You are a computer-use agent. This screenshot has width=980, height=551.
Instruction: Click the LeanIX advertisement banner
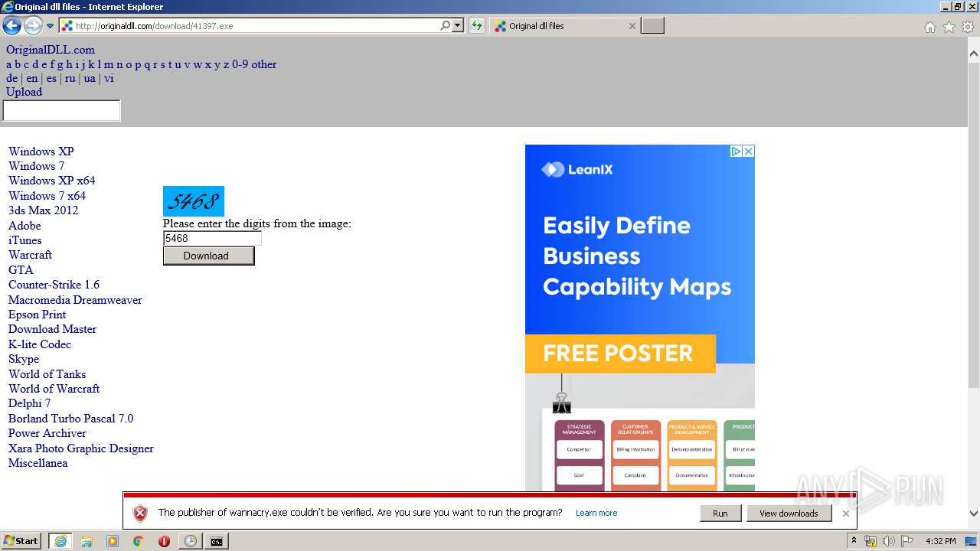[x=640, y=318]
